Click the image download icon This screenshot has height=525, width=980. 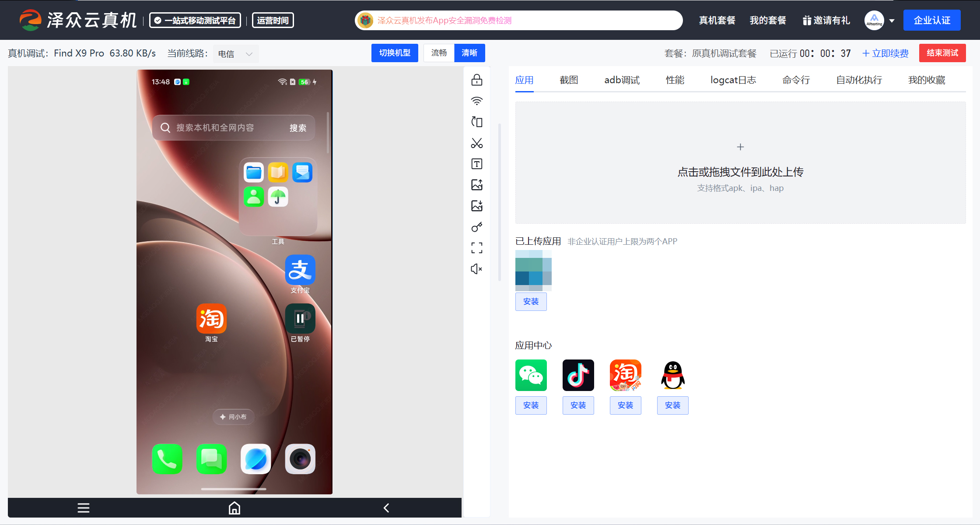point(477,206)
